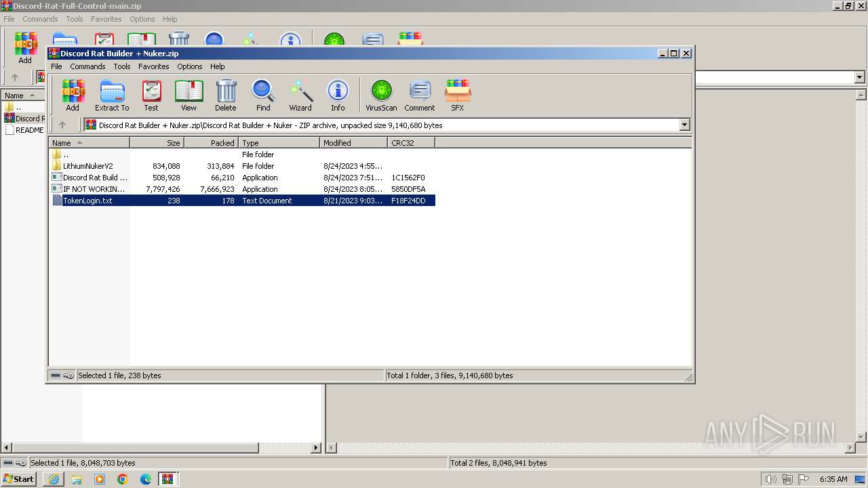Image resolution: width=868 pixels, height=488 pixels.
Task: Sort by Modified column header
Action: click(x=354, y=143)
